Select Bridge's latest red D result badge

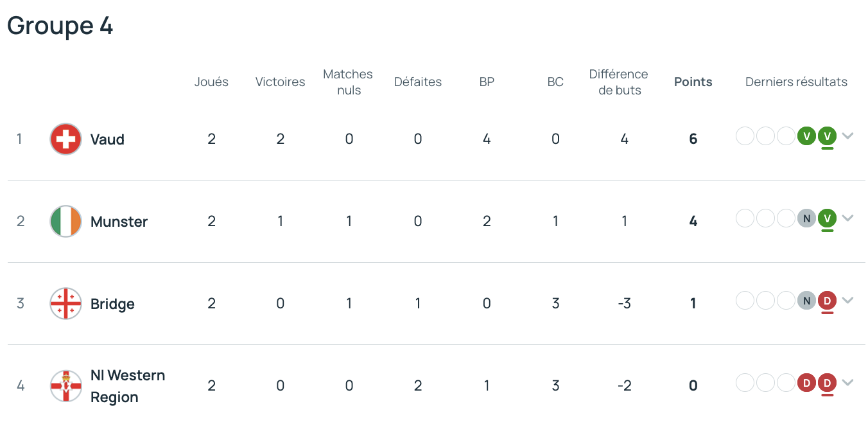tap(827, 301)
